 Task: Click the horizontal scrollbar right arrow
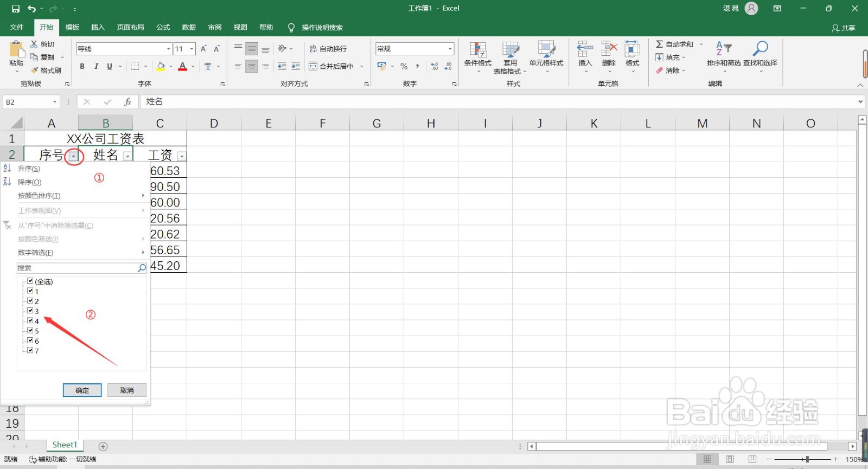click(852, 446)
